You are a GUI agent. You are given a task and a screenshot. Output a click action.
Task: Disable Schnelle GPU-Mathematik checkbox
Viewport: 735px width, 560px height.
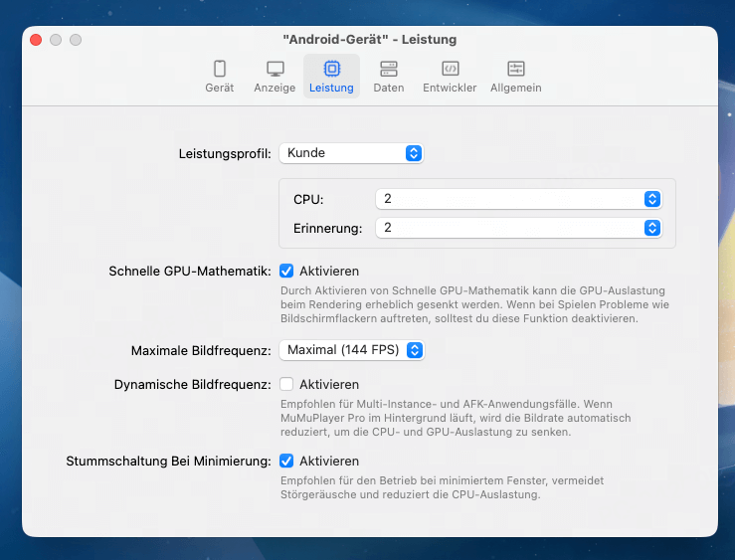[286, 271]
